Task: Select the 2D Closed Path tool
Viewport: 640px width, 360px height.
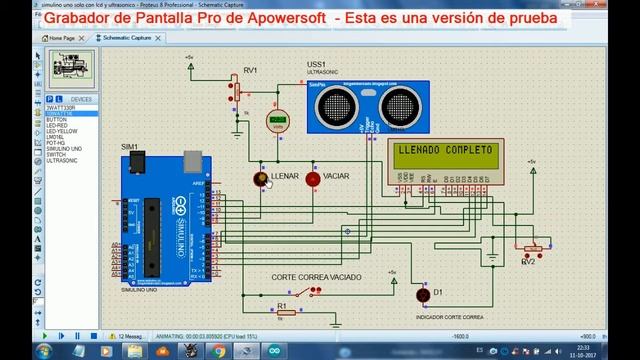Action: 38,229
